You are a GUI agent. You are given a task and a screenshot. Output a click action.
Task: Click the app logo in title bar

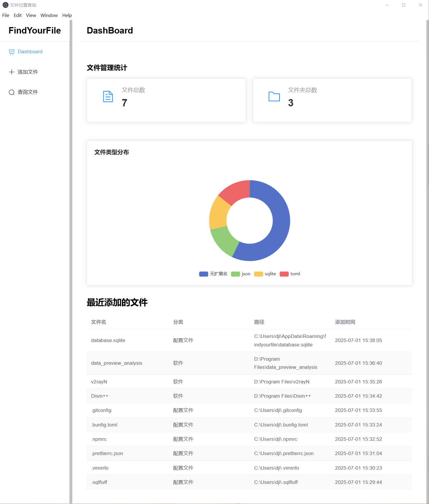tap(5, 5)
